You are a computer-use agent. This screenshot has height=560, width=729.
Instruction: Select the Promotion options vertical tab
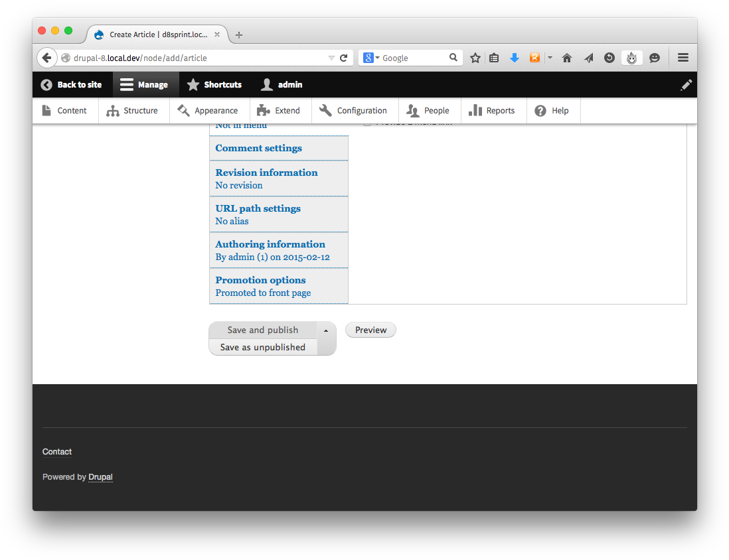point(278,286)
